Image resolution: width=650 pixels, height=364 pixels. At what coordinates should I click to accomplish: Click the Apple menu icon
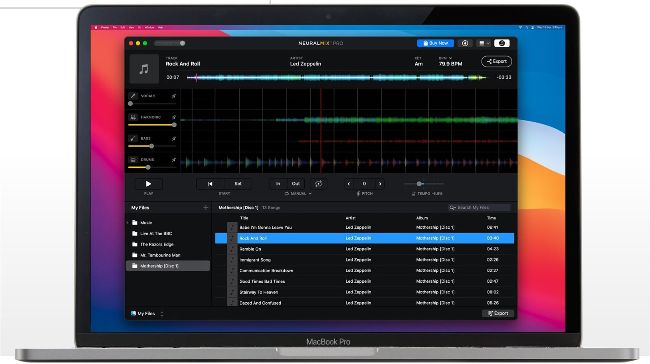pyautogui.click(x=96, y=27)
